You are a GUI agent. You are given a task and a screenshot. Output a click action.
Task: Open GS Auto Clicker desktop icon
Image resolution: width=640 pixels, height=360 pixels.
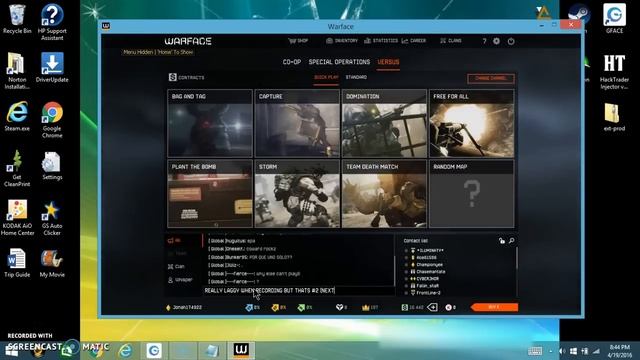pos(52,218)
